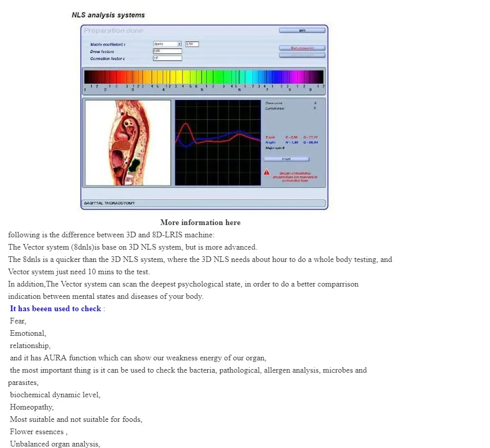Click the 'Preparation done' title text
This screenshot has width=490, height=448.
(x=113, y=31)
